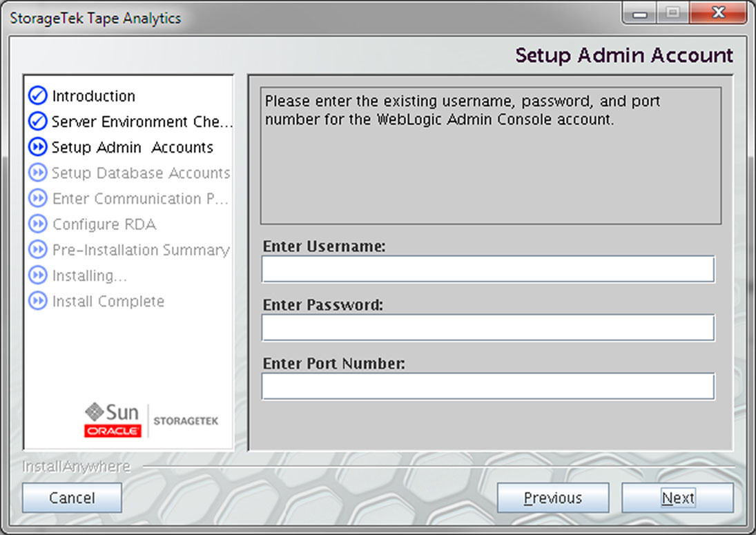Viewport: 756px width, 535px height.
Task: Go back with the Previous button
Action: pos(553,498)
